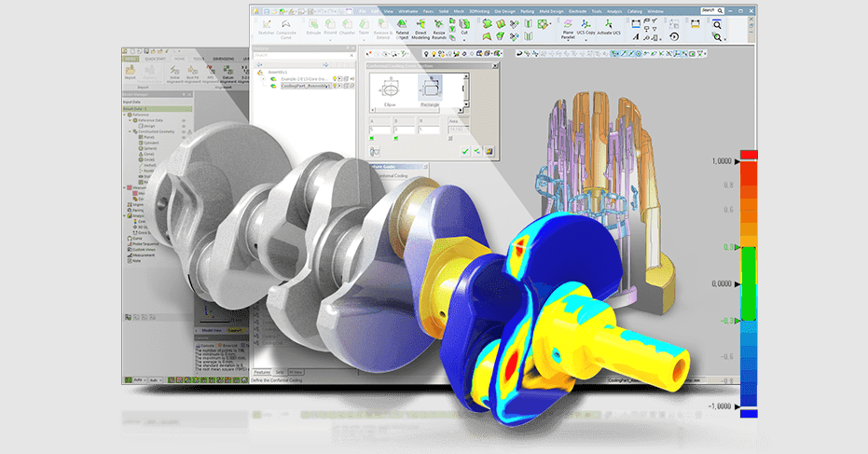Select the Resize Rounds tool
The width and height of the screenshot is (868, 454).
click(439, 28)
